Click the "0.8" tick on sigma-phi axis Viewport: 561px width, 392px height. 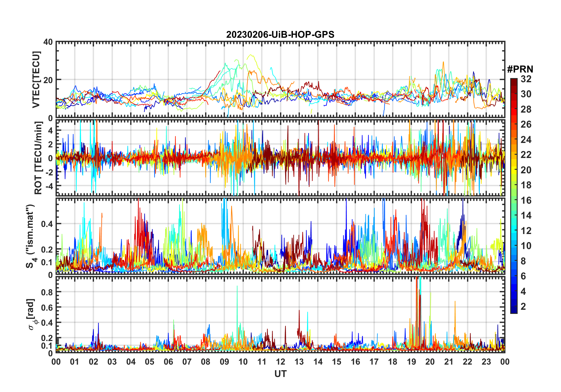coord(47,292)
